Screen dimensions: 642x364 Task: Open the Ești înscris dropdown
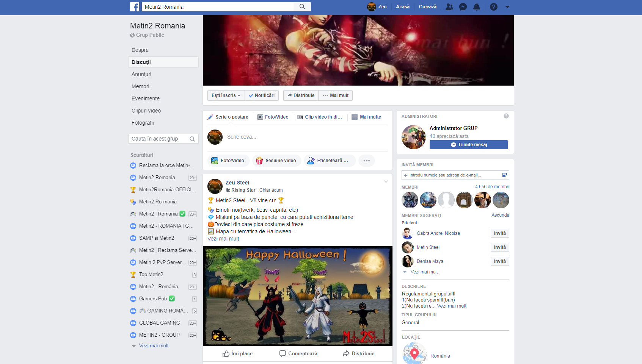[226, 95]
